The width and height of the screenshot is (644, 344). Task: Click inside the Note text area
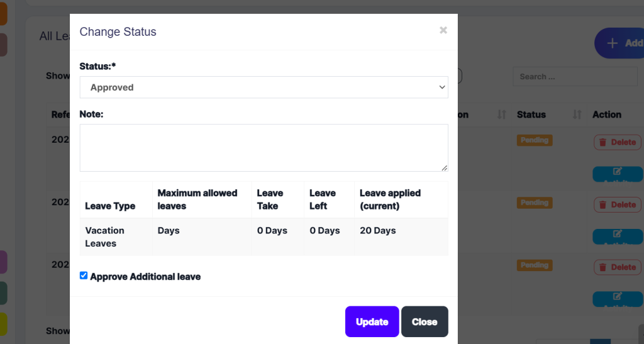pos(264,147)
